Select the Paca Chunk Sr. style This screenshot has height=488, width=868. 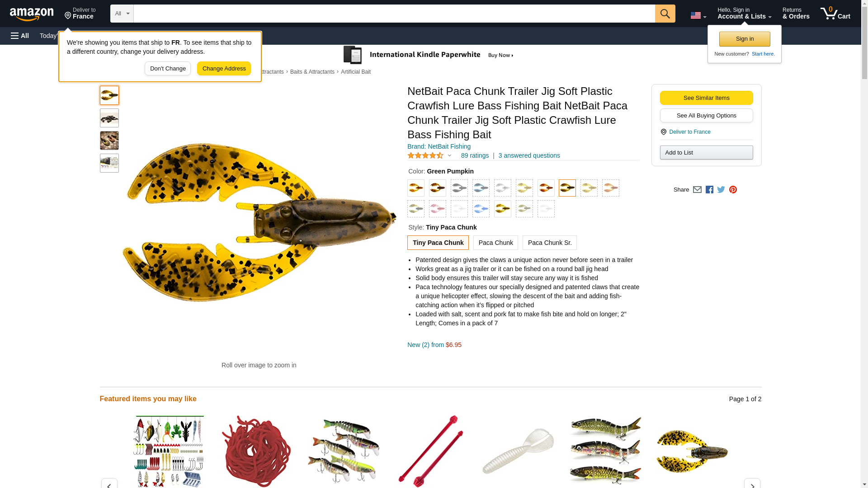[549, 243]
